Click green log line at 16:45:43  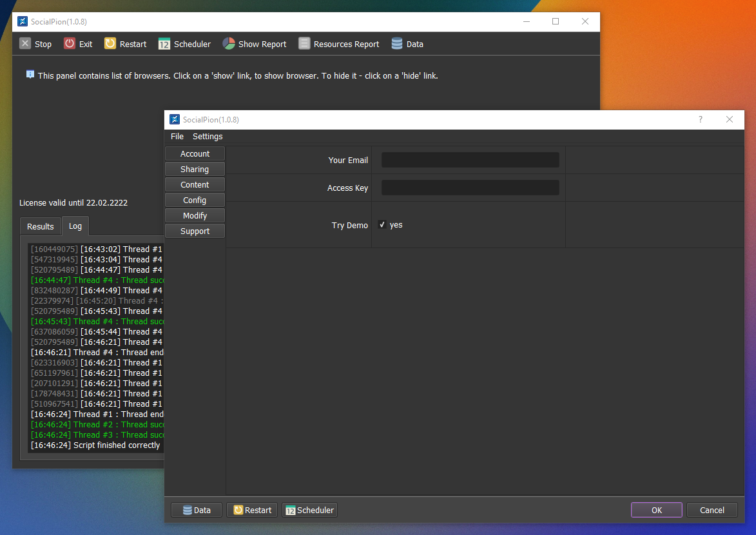click(x=97, y=321)
